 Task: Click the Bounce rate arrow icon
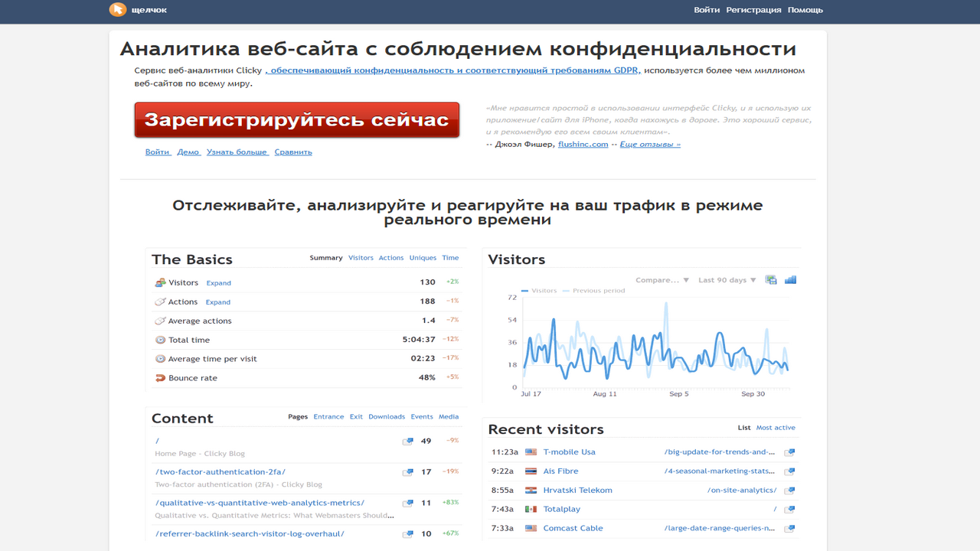(160, 378)
